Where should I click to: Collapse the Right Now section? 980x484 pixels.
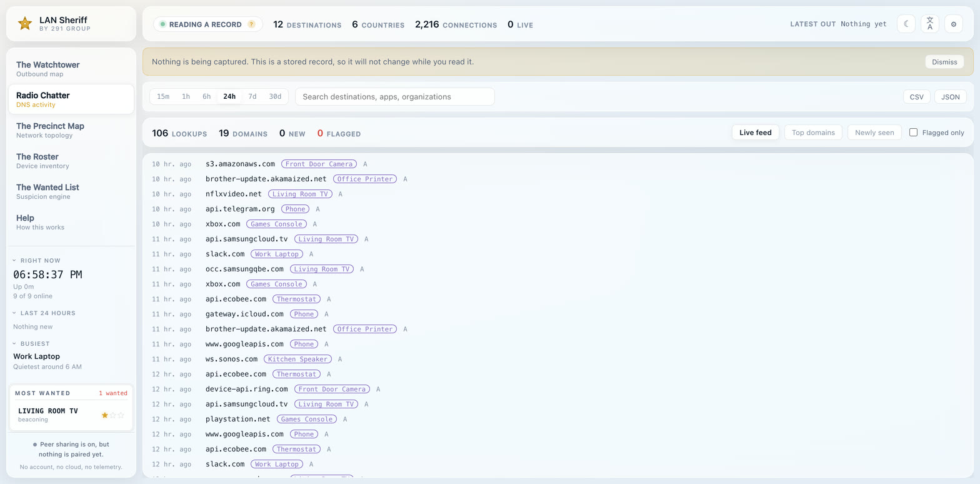pyautogui.click(x=37, y=261)
